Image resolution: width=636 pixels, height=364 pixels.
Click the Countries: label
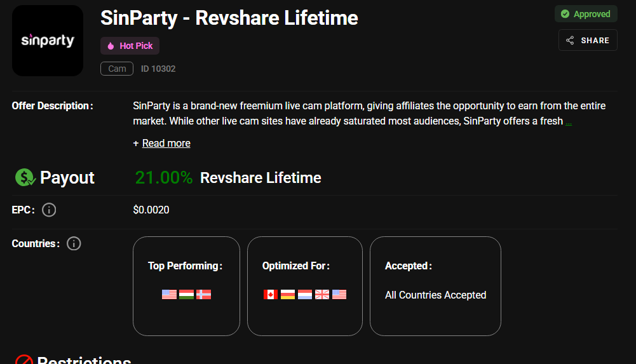click(36, 243)
